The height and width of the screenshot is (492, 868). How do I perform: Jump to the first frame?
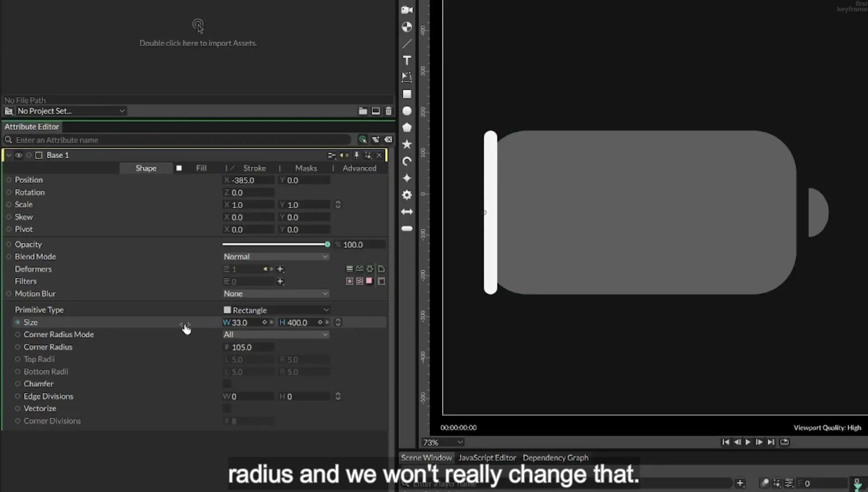(726, 442)
